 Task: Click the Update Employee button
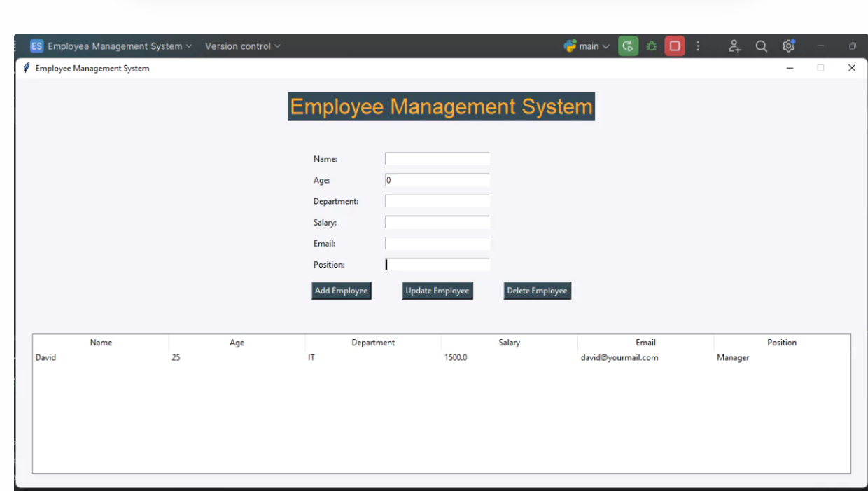tap(437, 290)
